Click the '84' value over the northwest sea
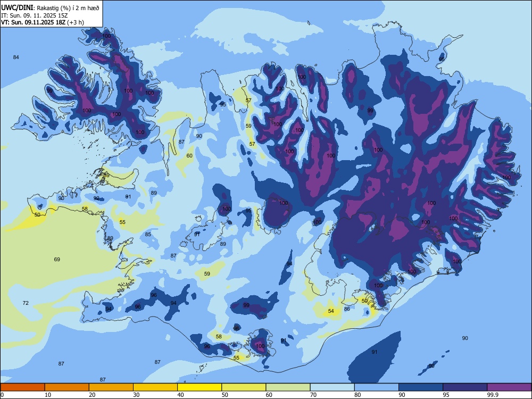 coord(16,57)
